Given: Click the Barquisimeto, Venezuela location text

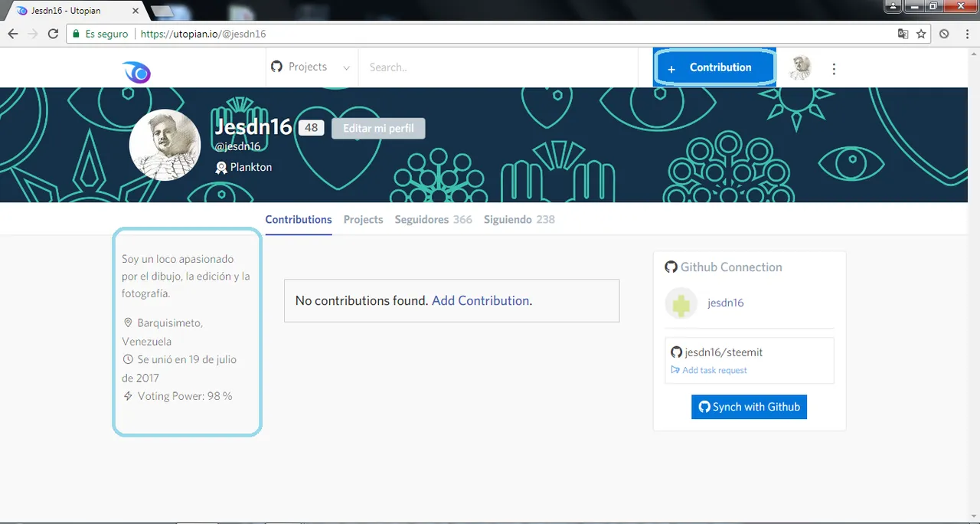Looking at the screenshot, I should click(x=162, y=332).
